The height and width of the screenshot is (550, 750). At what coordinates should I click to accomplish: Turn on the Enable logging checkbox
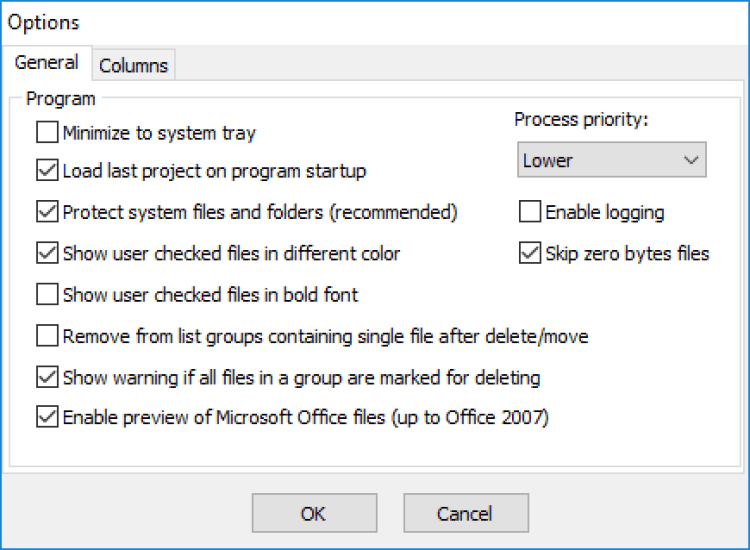(x=530, y=212)
